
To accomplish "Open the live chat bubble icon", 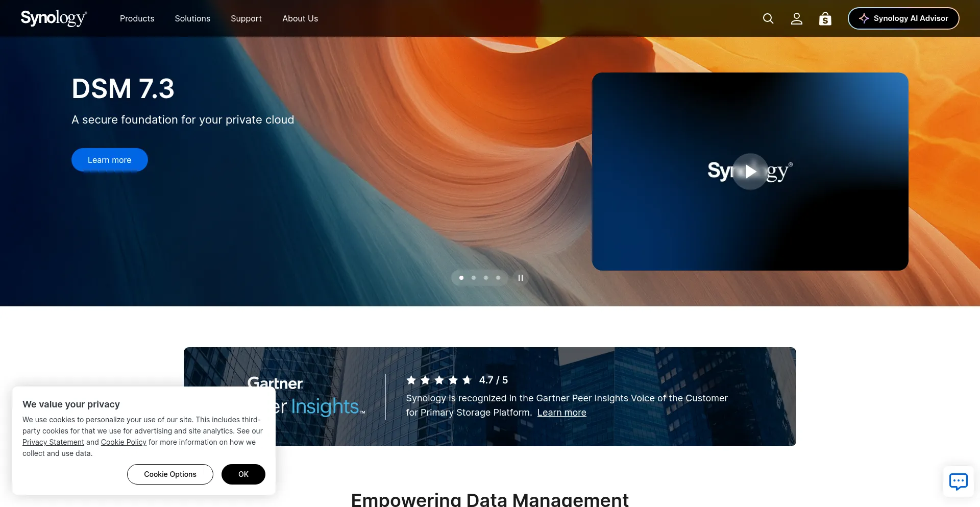I will 958,481.
